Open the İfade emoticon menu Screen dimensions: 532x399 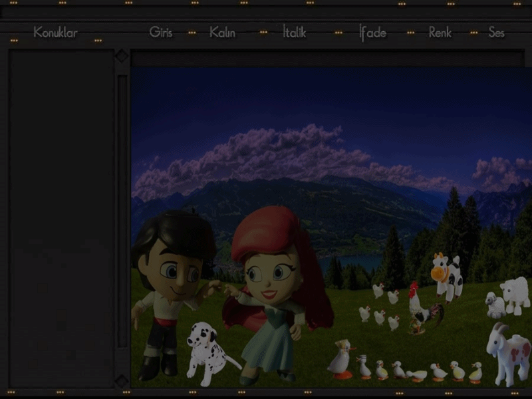tap(372, 33)
